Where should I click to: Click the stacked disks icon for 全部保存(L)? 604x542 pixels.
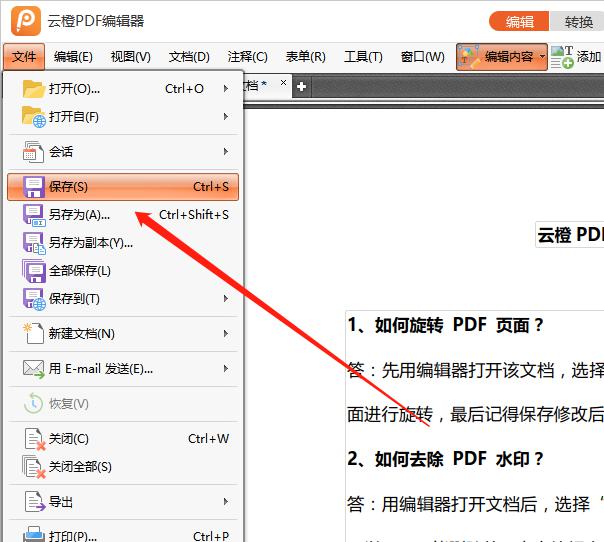34,271
